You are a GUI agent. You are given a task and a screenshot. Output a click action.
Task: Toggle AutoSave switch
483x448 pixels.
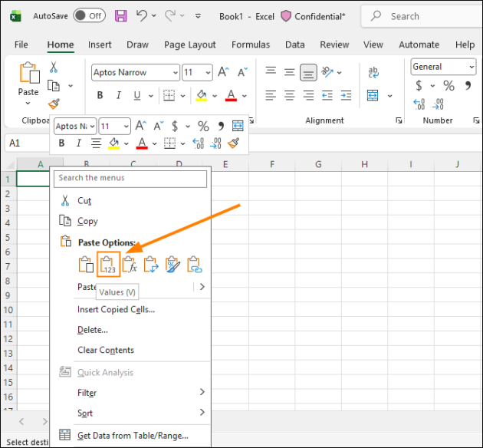coord(90,15)
